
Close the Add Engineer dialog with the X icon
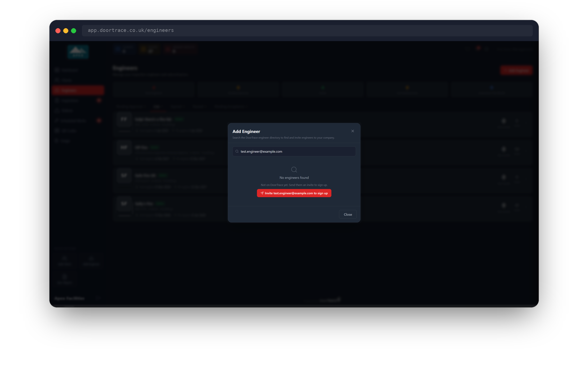352,131
